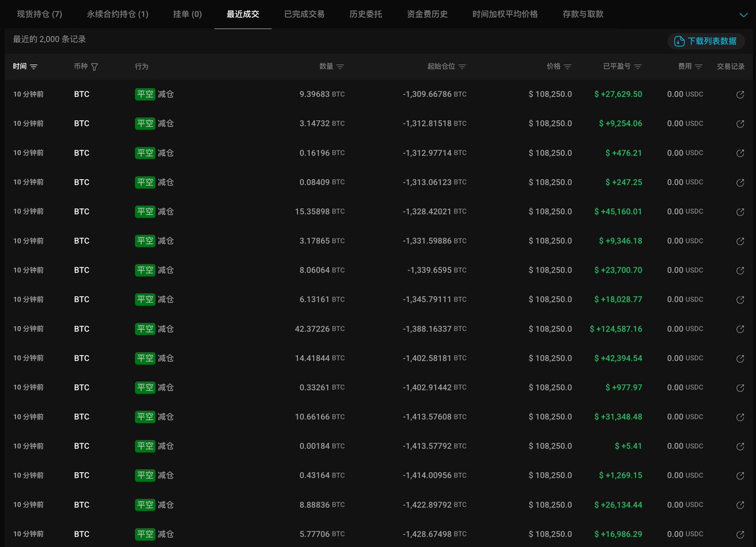Open the 永续合约持仓 (1) tab
756x547 pixels.
click(x=118, y=14)
